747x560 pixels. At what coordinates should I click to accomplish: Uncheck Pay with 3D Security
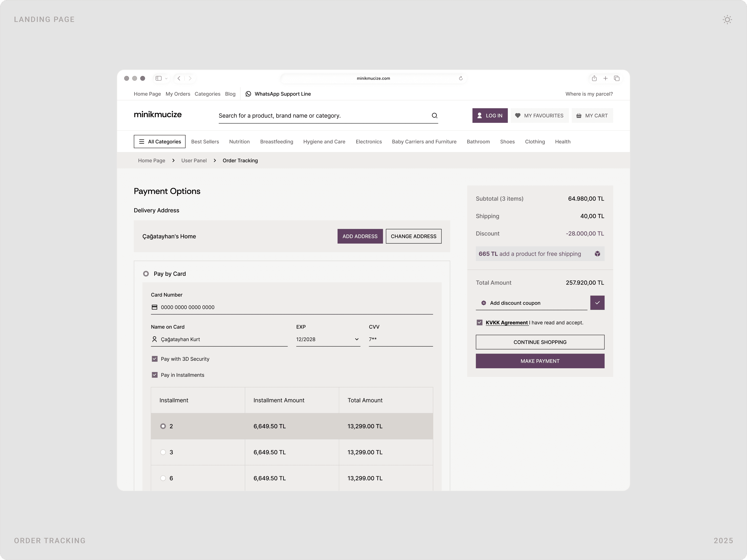point(155,359)
